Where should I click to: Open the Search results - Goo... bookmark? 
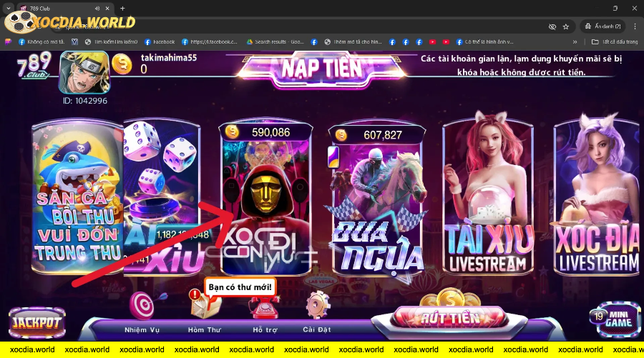click(x=275, y=41)
